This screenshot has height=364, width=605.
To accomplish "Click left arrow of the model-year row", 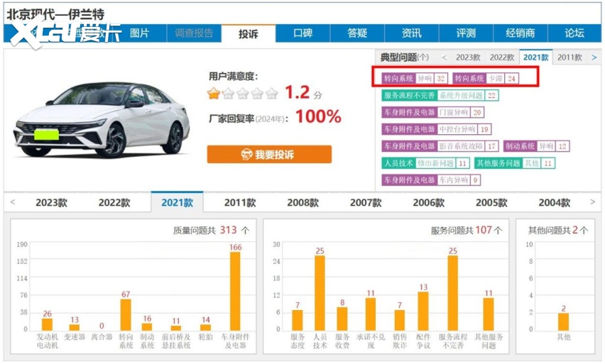I will pos(13,202).
